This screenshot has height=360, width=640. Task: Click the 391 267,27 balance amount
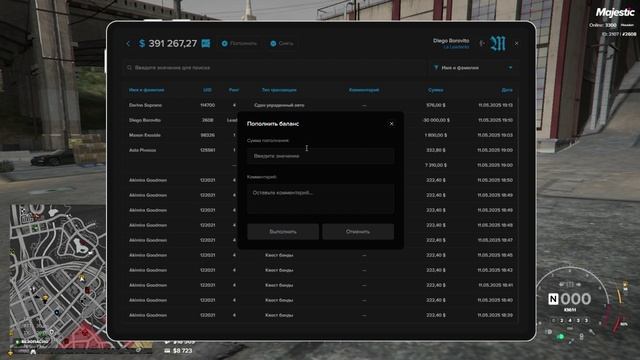tap(173, 43)
